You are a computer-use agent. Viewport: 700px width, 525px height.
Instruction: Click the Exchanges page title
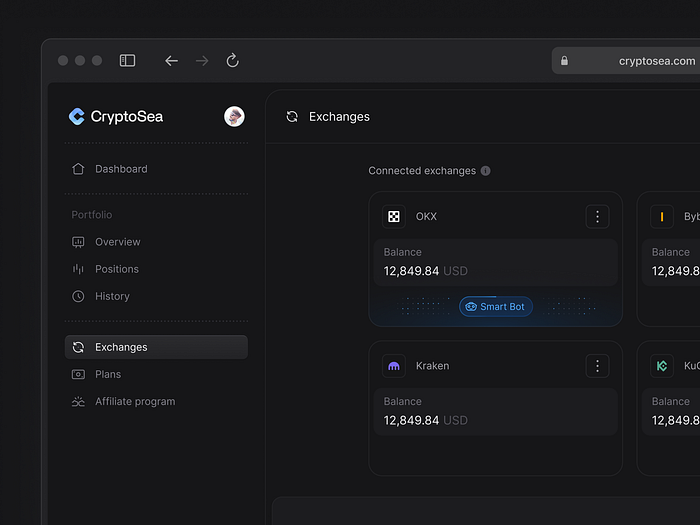[x=339, y=117]
